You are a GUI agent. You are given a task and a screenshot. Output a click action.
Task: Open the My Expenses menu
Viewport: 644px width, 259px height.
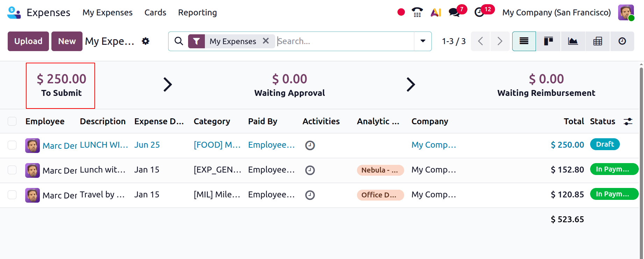107,13
